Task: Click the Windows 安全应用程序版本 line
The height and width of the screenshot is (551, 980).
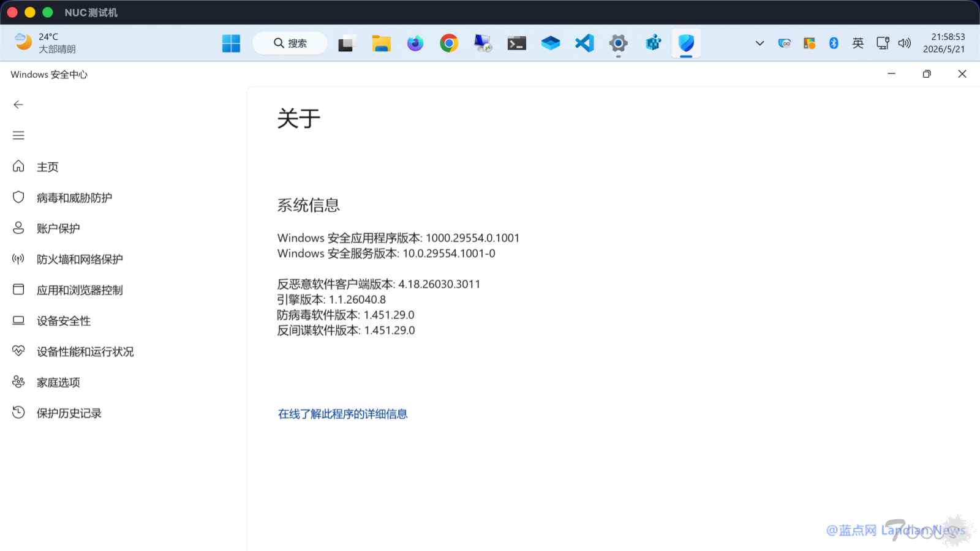Action: (x=398, y=238)
